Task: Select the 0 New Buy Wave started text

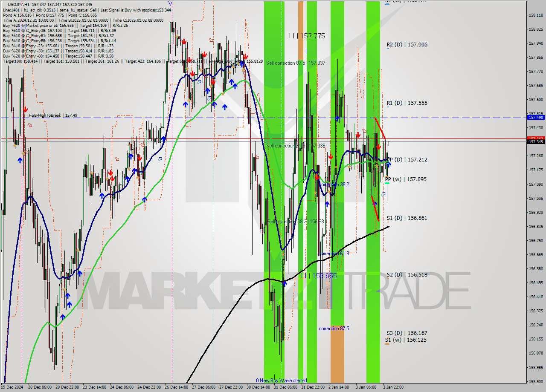Action: 281,380
